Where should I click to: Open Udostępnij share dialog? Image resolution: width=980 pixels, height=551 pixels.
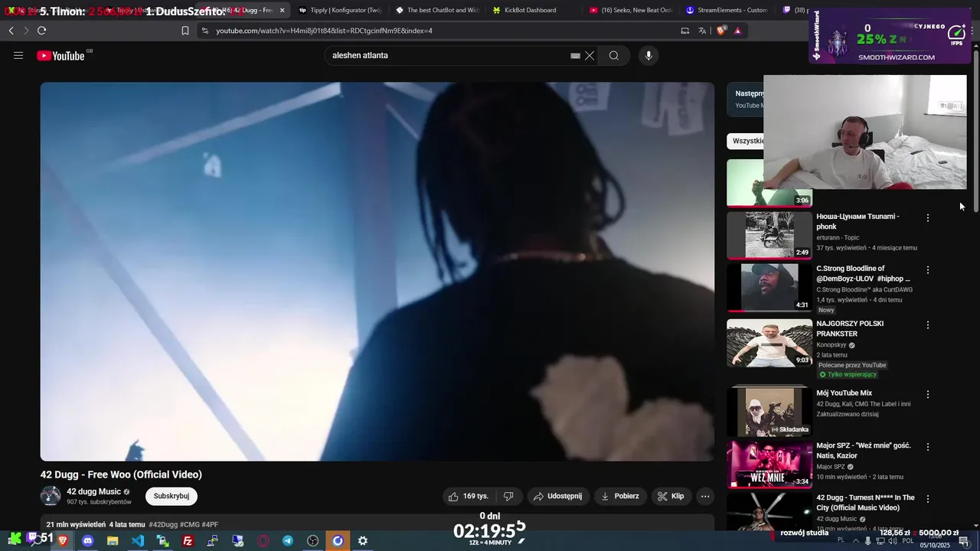(x=557, y=496)
